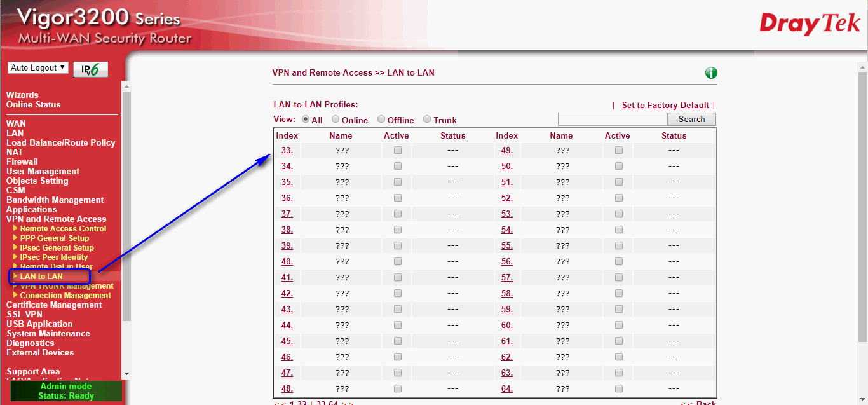Viewport: 868px width, 405px height.
Task: Open the green info help icon
Action: click(x=711, y=73)
